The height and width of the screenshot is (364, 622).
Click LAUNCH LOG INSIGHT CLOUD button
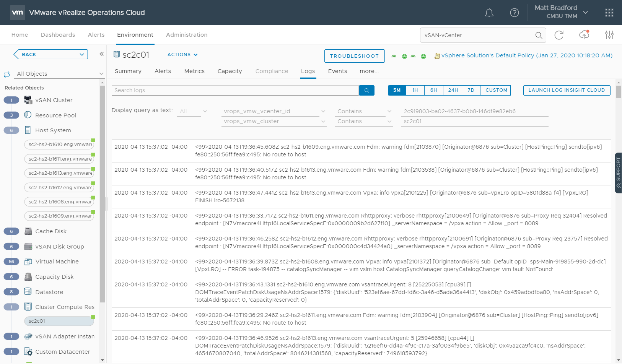point(567,90)
